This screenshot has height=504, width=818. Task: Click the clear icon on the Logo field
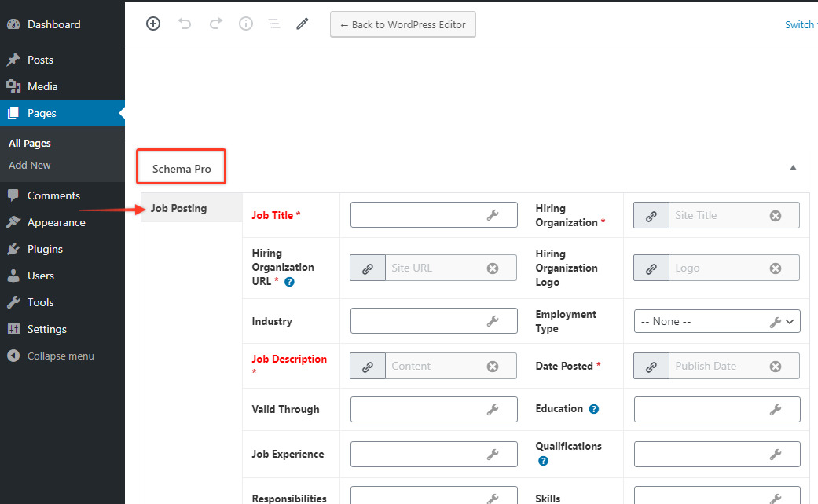point(776,267)
